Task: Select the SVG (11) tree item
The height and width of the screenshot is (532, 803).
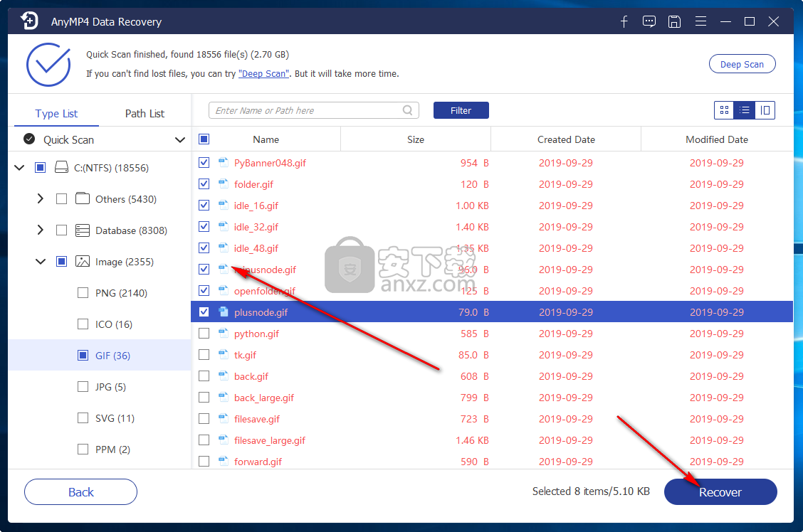Action: point(115,418)
